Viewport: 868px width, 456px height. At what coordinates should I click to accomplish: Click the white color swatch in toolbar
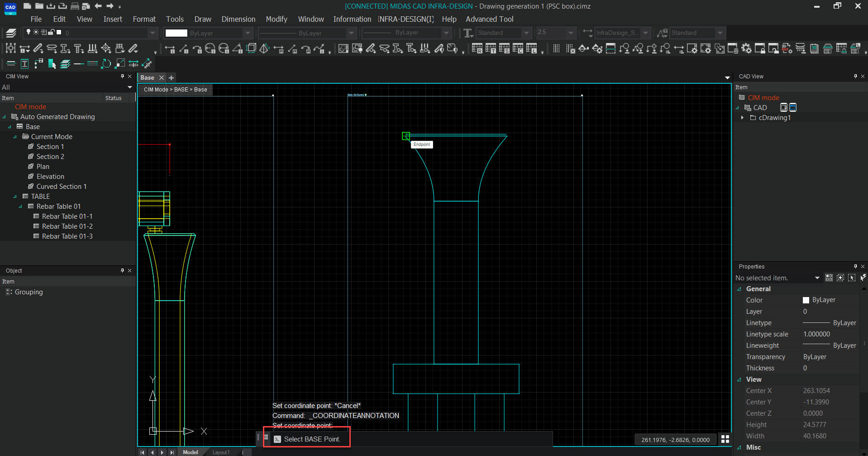pos(176,33)
